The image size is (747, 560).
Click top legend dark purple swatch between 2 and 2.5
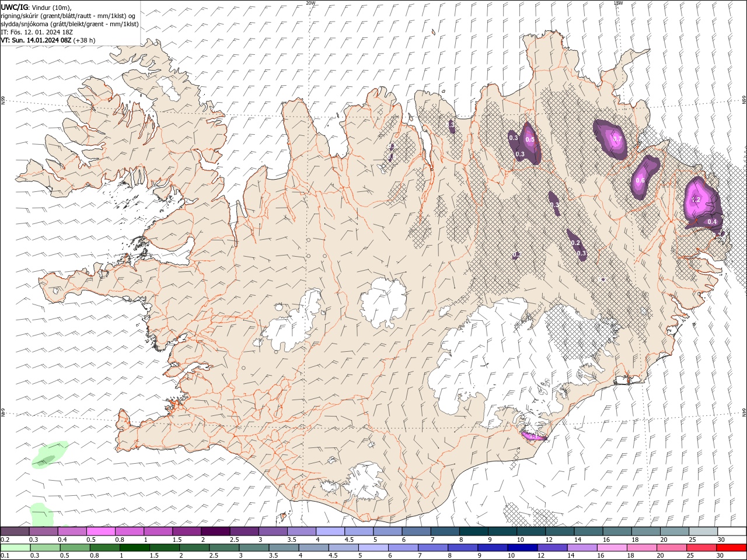click(x=215, y=531)
